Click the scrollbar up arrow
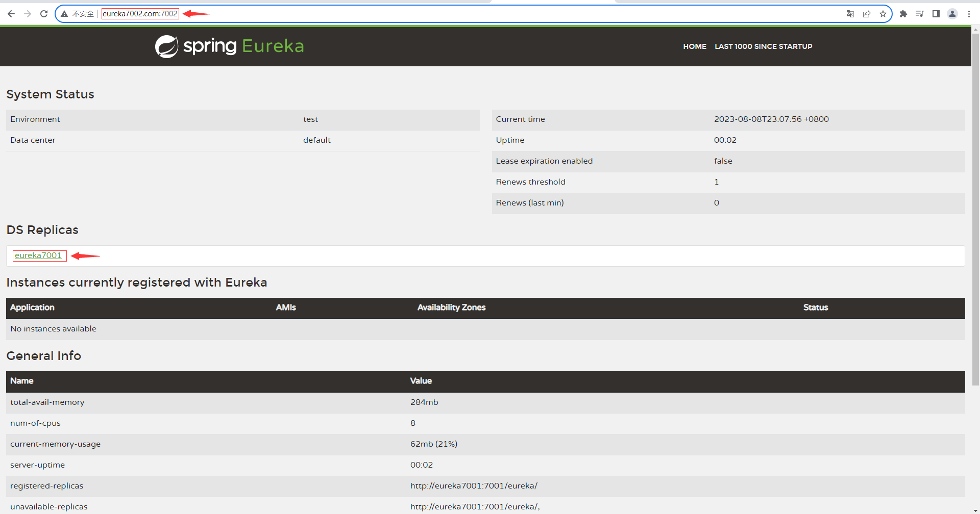Screen dimensions: 980x514 tap(975, 30)
